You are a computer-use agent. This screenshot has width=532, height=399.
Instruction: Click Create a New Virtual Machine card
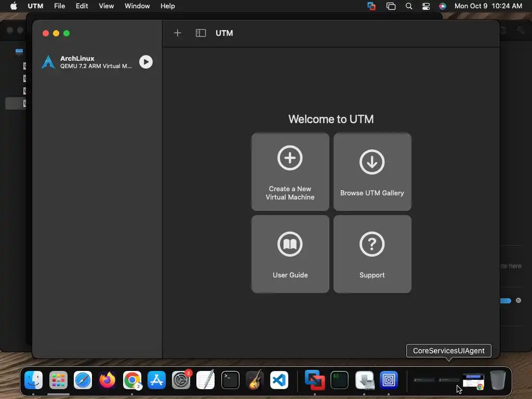pyautogui.click(x=290, y=171)
